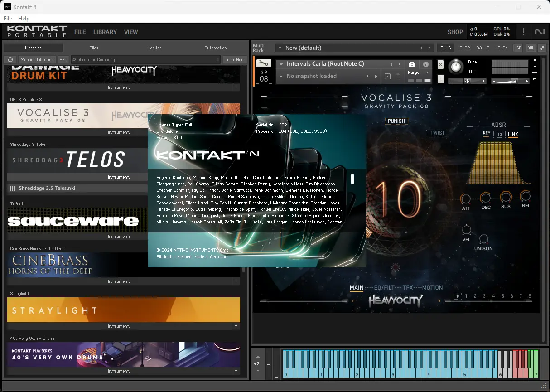Screen dimensions: 550x392
Task: Open the VIEW header menu
Action: coord(131,32)
